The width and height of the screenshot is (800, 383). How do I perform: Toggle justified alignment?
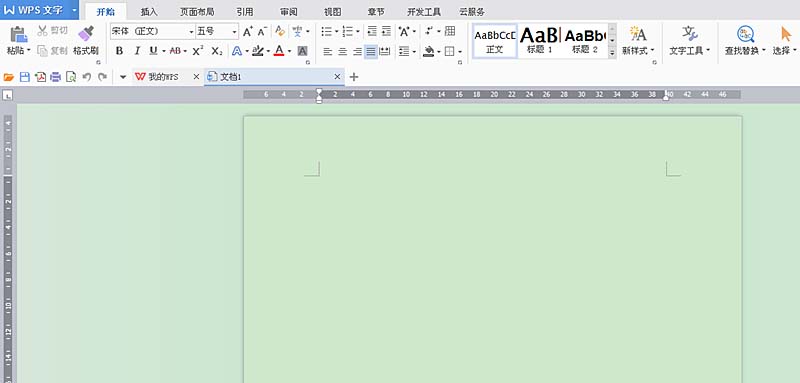(x=371, y=51)
